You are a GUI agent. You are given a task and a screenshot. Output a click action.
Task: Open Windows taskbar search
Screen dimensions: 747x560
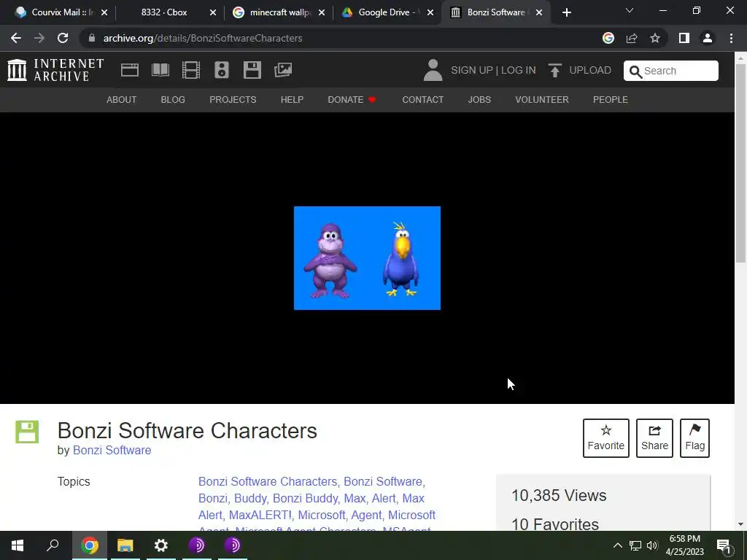pos(53,545)
